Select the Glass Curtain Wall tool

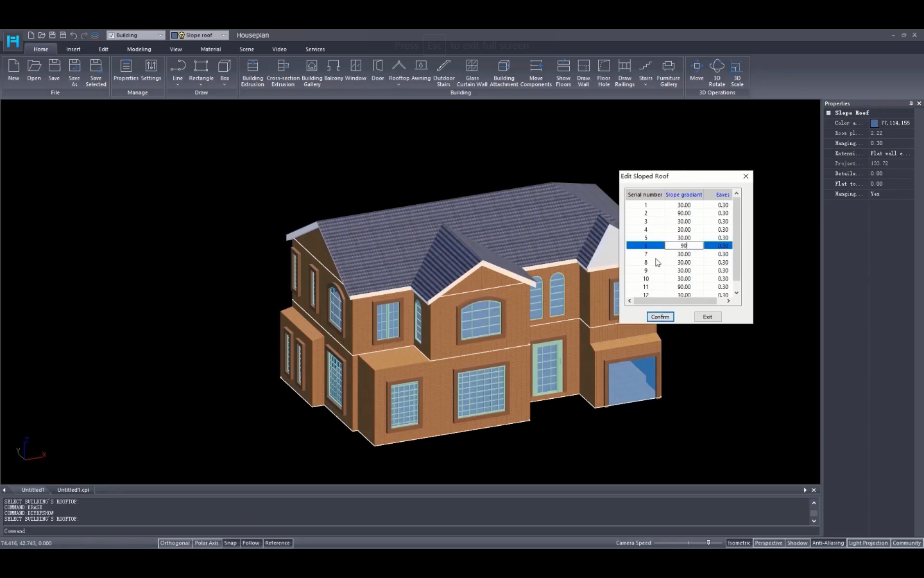tap(472, 71)
